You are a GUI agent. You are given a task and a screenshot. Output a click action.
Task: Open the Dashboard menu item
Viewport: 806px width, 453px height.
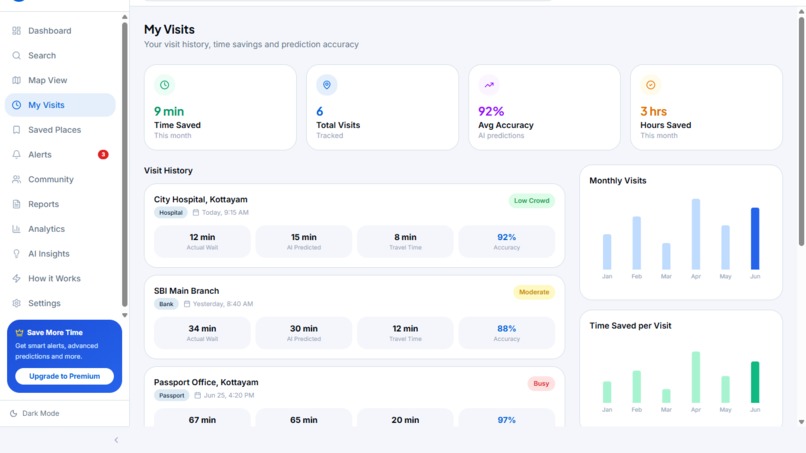click(60, 31)
